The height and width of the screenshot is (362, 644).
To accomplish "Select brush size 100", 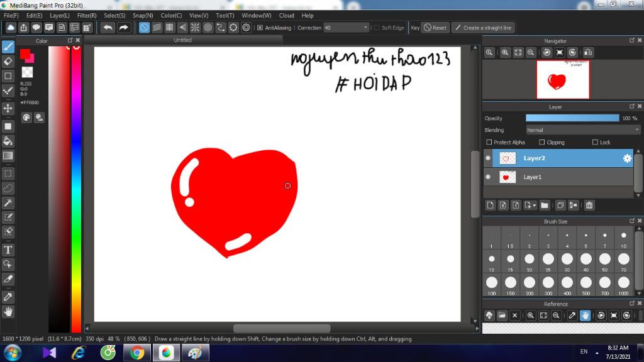I will (x=492, y=286).
